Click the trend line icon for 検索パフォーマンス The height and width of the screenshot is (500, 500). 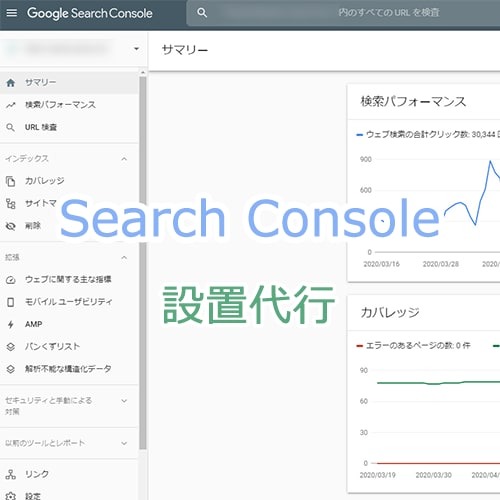click(11, 105)
